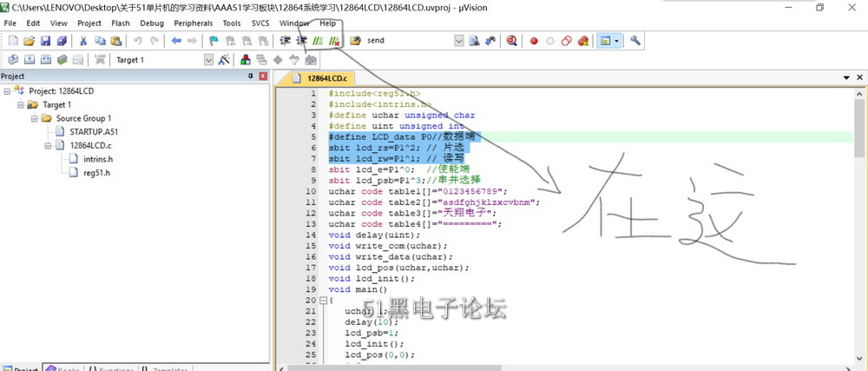Clear all bookmarks icon
The height and width of the screenshot is (371, 868).
click(x=263, y=41)
